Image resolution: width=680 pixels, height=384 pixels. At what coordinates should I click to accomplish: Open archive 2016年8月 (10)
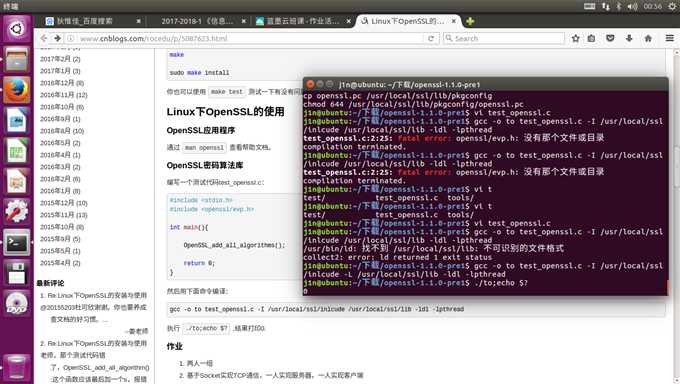[x=62, y=131]
